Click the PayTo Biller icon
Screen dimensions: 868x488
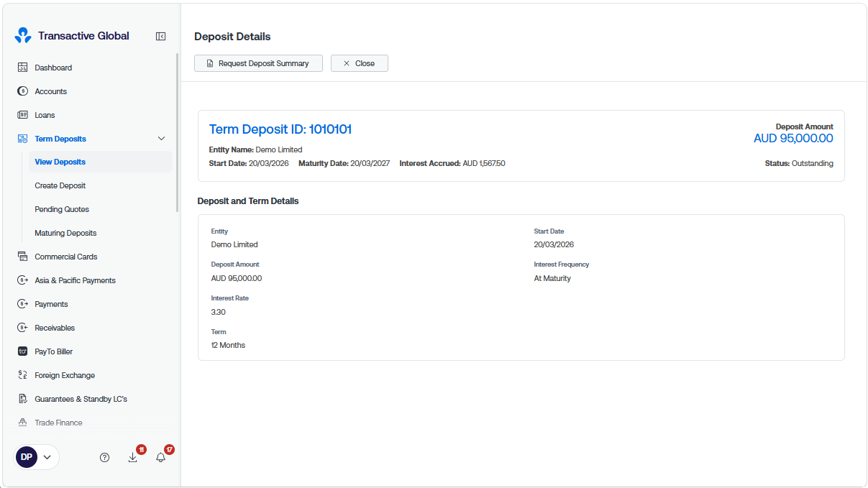click(22, 351)
